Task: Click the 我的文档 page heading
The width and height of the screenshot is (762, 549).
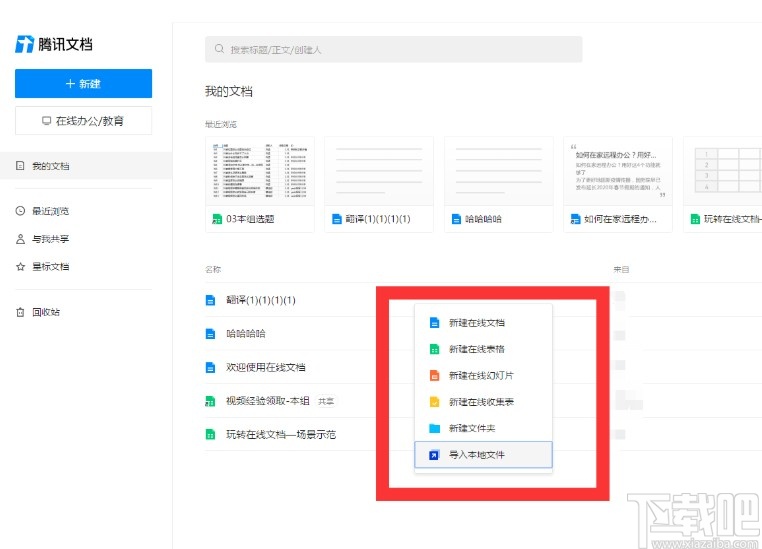Action: coord(228,91)
